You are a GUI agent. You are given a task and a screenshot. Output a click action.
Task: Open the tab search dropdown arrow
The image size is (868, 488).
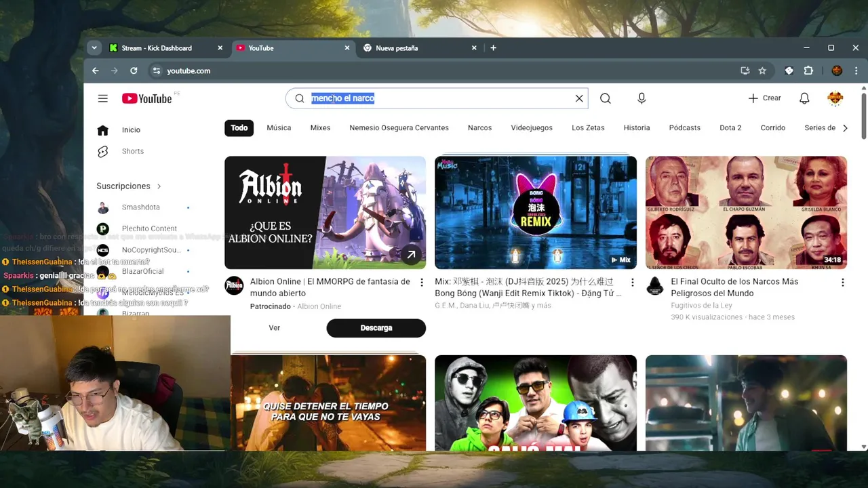[x=94, y=48]
